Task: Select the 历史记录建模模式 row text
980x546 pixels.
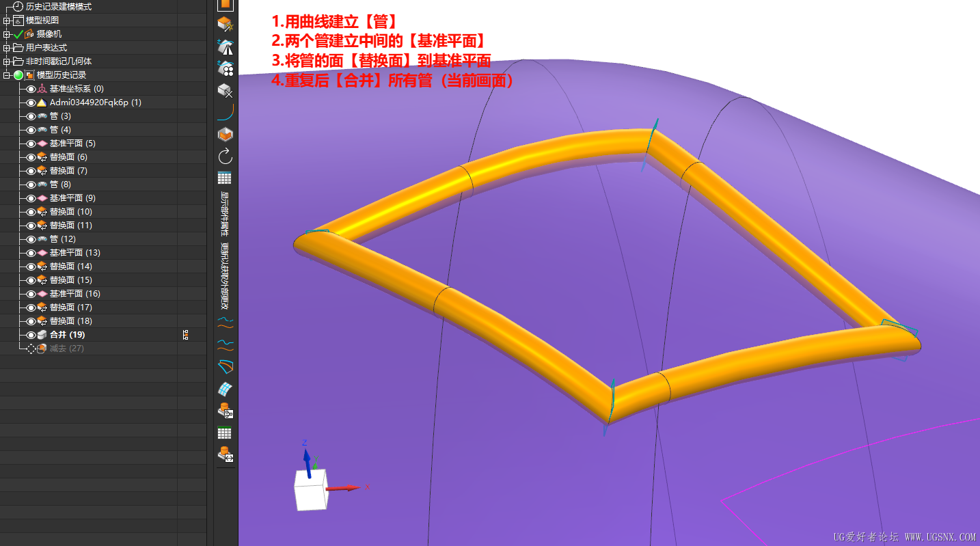Action: point(59,7)
